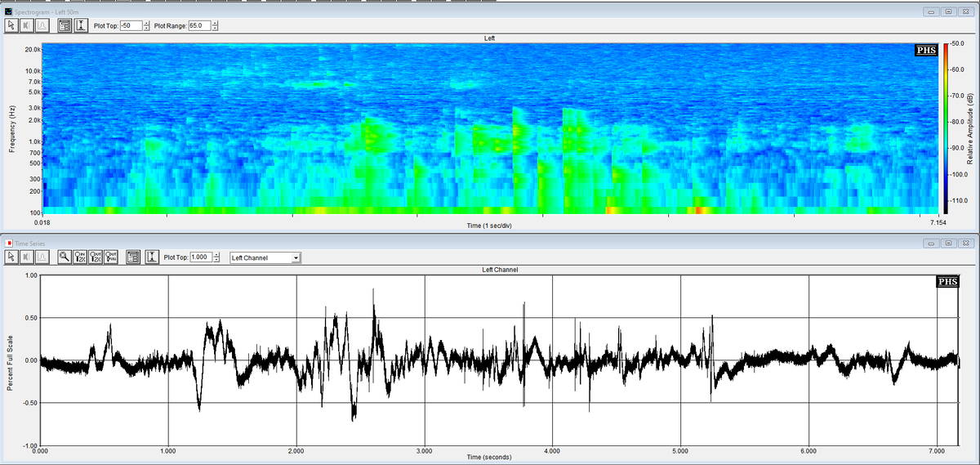Focus the Time Series Plot Top field 1.000

pos(201,257)
